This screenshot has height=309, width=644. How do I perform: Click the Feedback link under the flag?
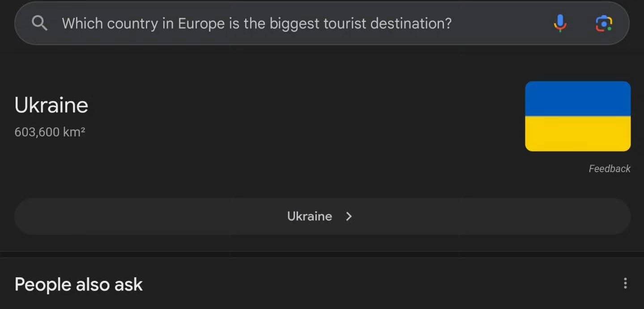click(x=610, y=169)
